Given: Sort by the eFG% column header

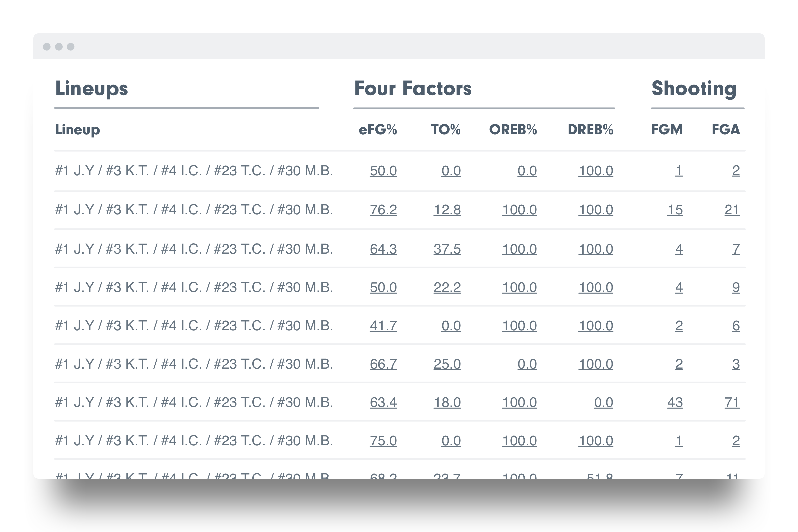Looking at the screenshot, I should tap(378, 130).
